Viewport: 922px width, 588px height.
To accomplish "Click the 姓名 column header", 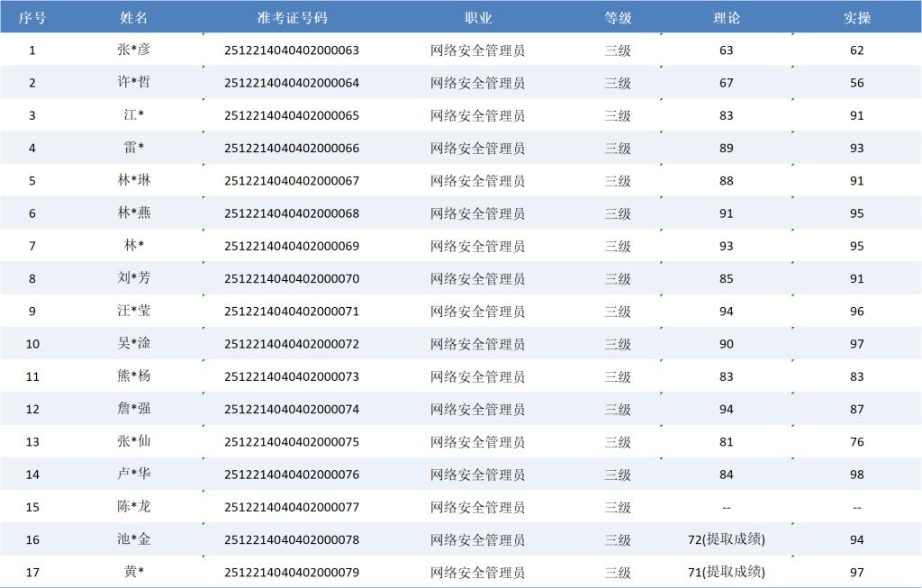I will pyautogui.click(x=134, y=18).
